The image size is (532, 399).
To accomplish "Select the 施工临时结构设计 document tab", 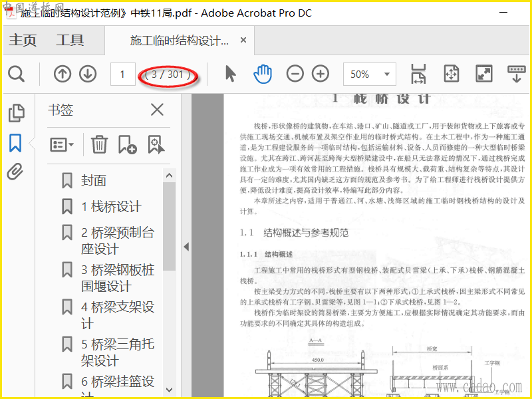I will coord(179,41).
